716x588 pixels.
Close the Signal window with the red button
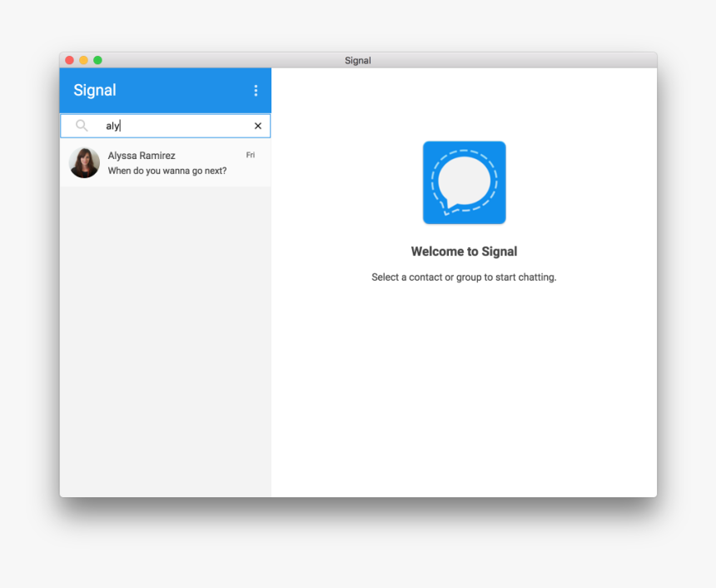tap(70, 60)
